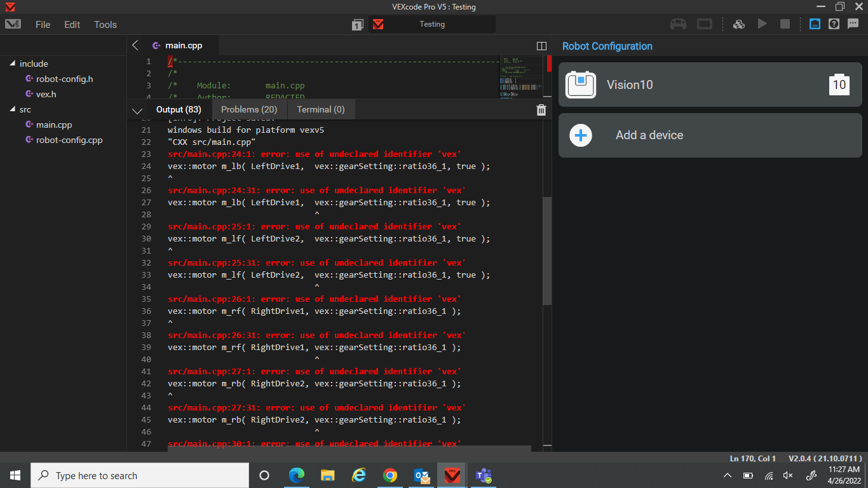Open Internet Explorer from taskbar
The image size is (868, 488).
click(359, 475)
